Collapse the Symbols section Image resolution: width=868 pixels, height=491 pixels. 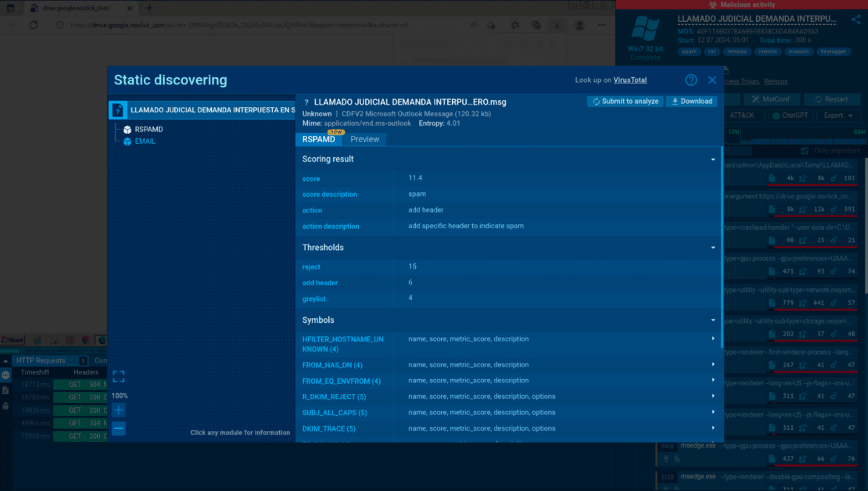pos(713,320)
